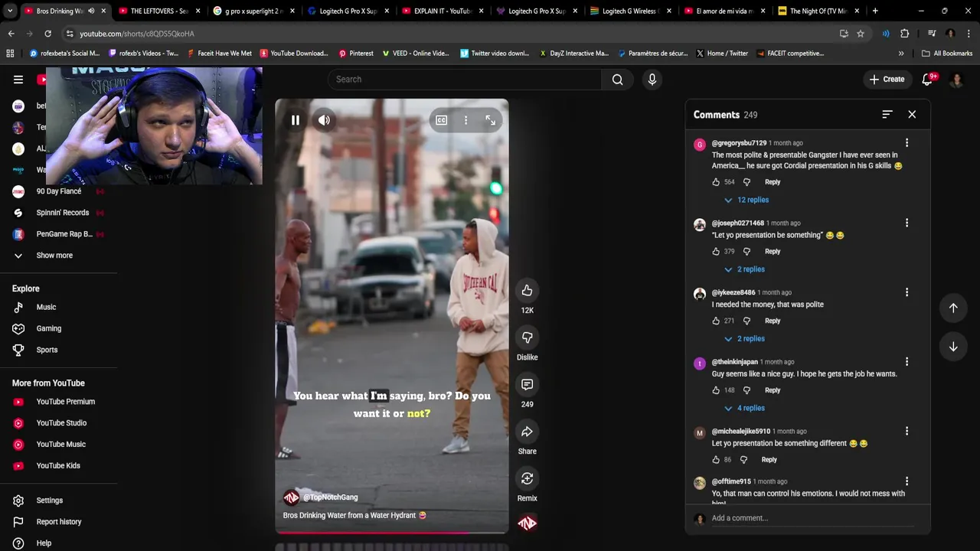
Task: Switch to EXPLAIN IT - YouTube tab
Action: point(442,11)
